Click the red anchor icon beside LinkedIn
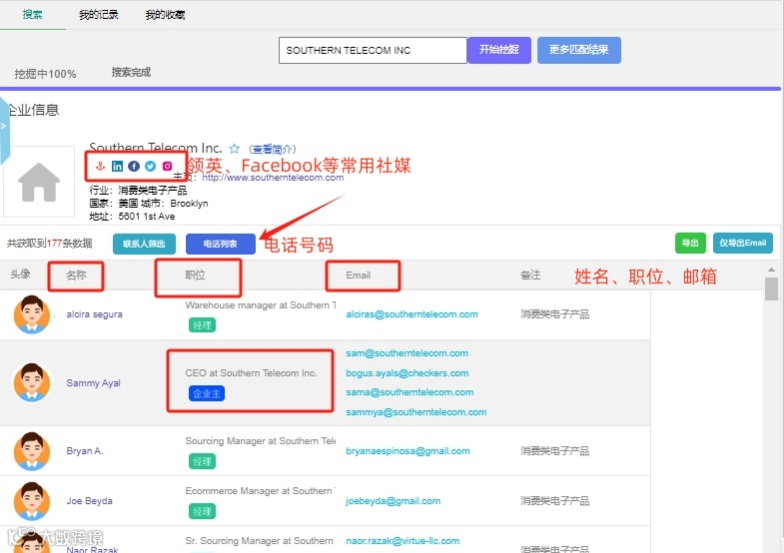784x553 pixels. click(x=100, y=166)
